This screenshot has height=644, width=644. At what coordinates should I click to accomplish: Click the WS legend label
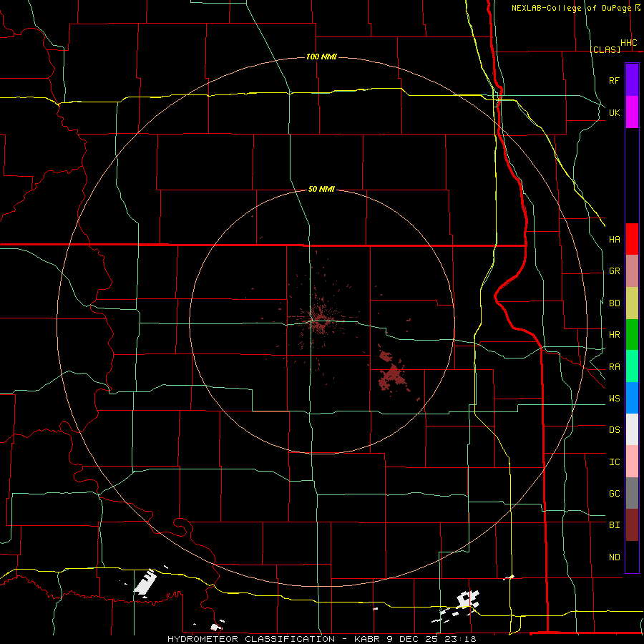[614, 399]
